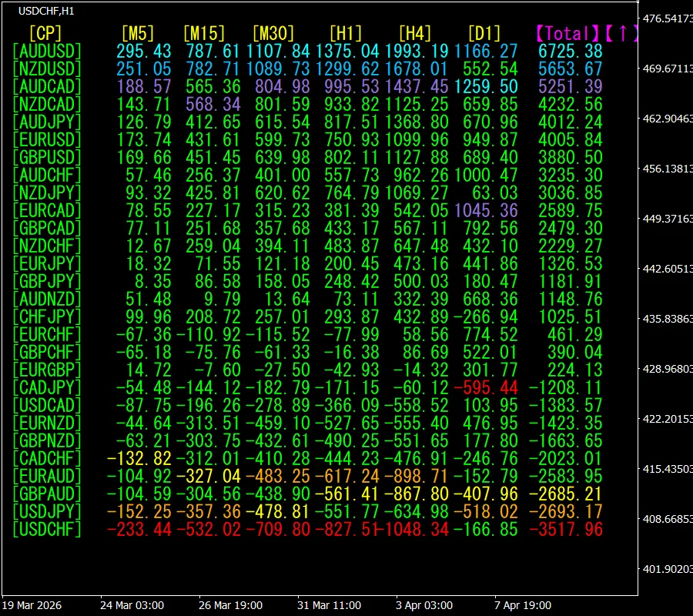Select the [M15] timeframe header
The height and width of the screenshot is (616, 693).
(x=204, y=33)
